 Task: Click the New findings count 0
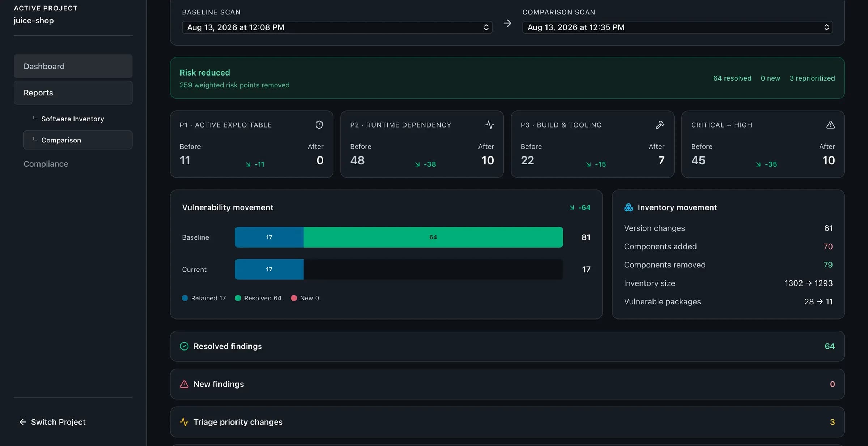point(832,384)
